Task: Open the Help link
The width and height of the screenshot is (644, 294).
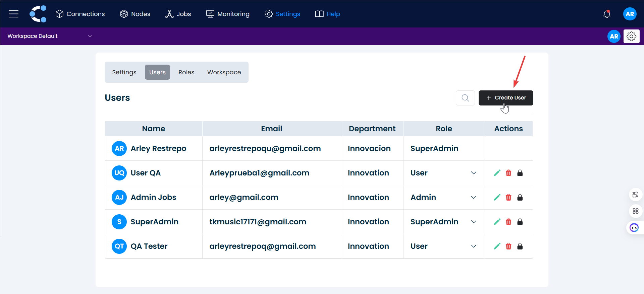Action: (x=328, y=14)
